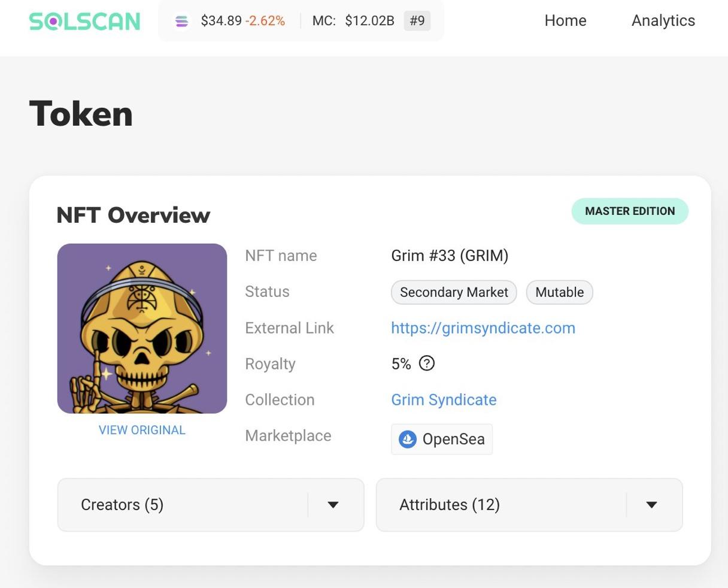Click the Secondary Market status tag
The width and height of the screenshot is (728, 588).
pos(454,292)
